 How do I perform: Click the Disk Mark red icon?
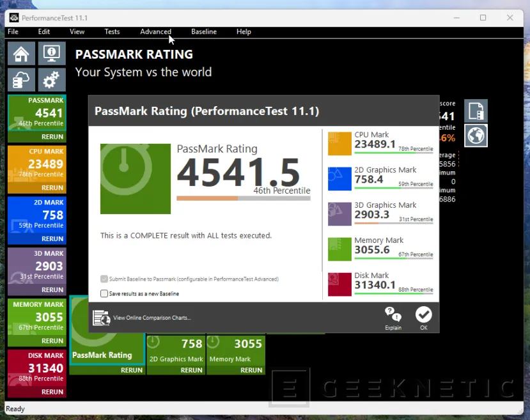(x=340, y=284)
